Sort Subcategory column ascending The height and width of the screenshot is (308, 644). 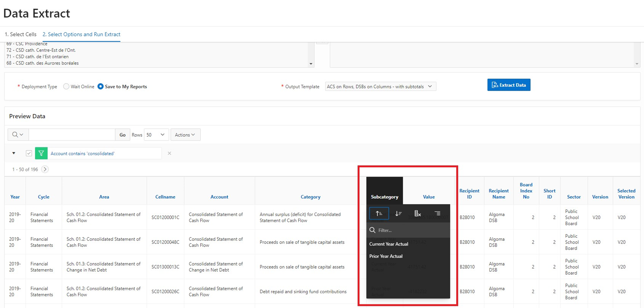(379, 213)
